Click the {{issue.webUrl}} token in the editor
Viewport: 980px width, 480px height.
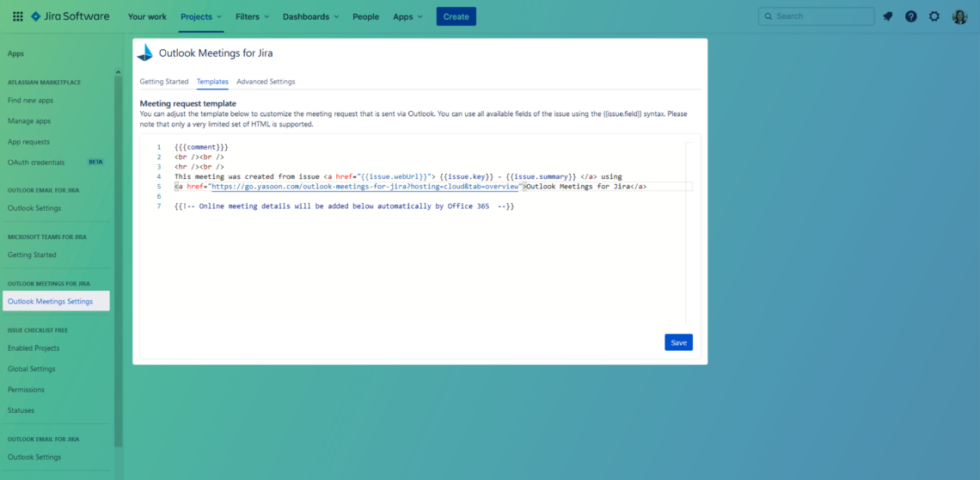point(394,176)
